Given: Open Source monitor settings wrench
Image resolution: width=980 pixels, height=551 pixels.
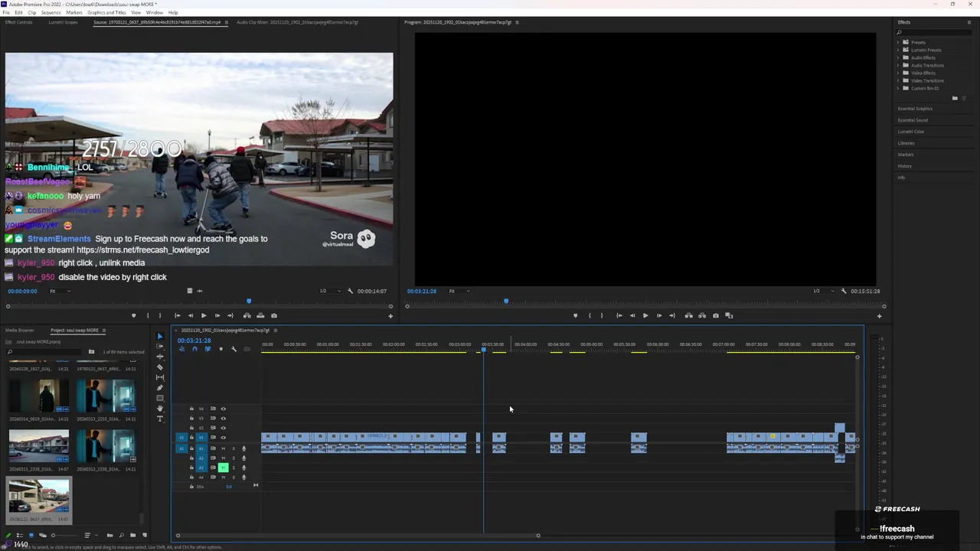Looking at the screenshot, I should (350, 291).
